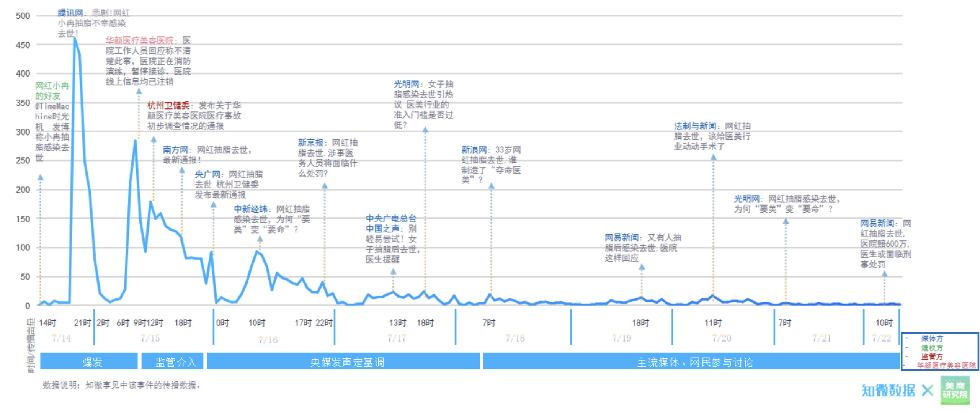Click 华颜医疗美容医院 in the legend box
The width and height of the screenshot is (980, 412).
pos(946,365)
